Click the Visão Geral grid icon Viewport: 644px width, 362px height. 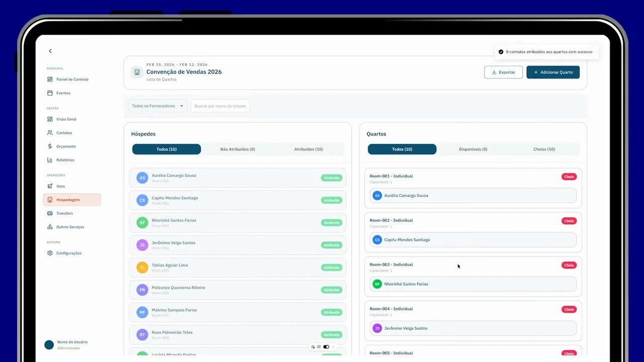pyautogui.click(x=50, y=119)
